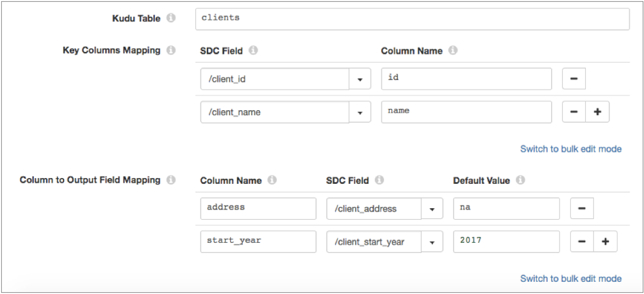
Task: Click the Default Value field containing 2017
Action: 506,241
